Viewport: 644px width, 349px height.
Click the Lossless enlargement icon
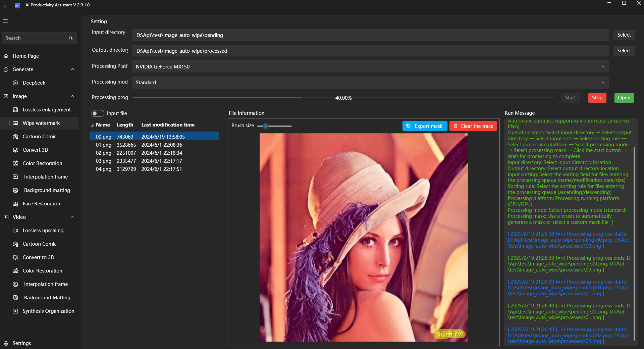coord(15,110)
